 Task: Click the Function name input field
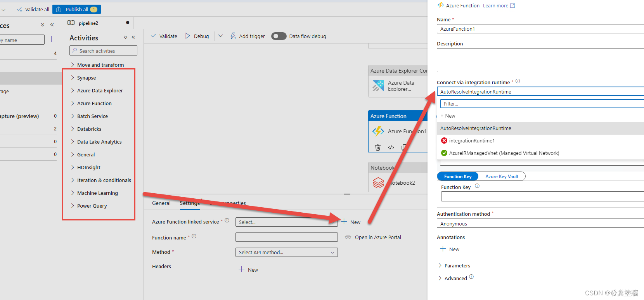(286, 237)
